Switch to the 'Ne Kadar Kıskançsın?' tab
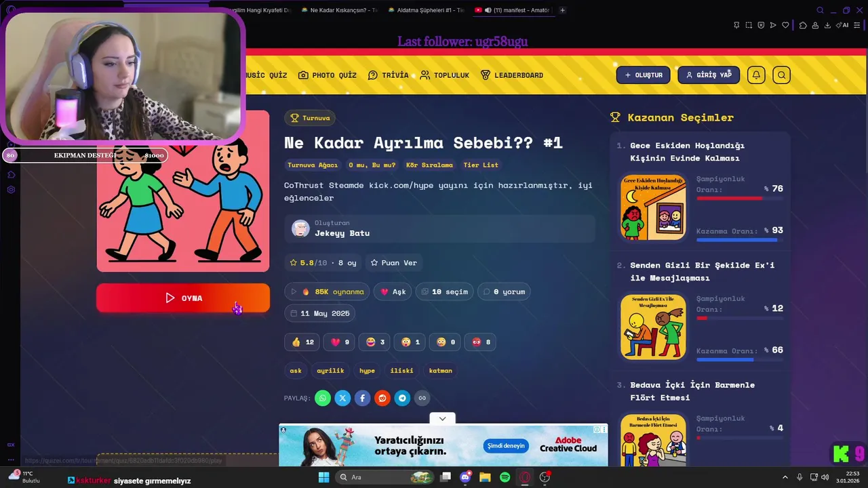This screenshot has height=488, width=868. click(339, 10)
